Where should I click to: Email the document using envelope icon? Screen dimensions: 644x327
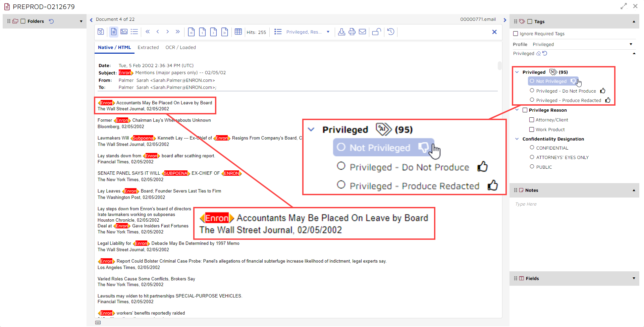362,32
